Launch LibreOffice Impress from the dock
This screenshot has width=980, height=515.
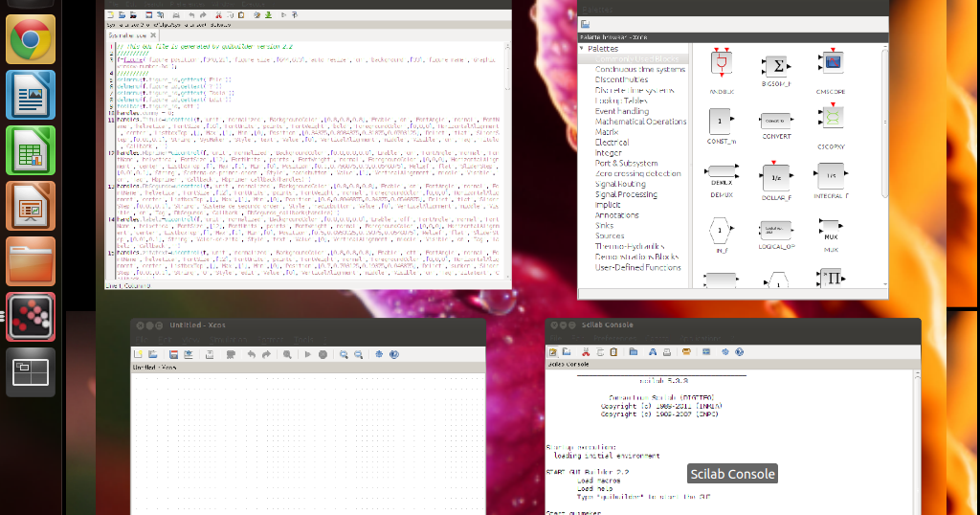click(x=30, y=206)
